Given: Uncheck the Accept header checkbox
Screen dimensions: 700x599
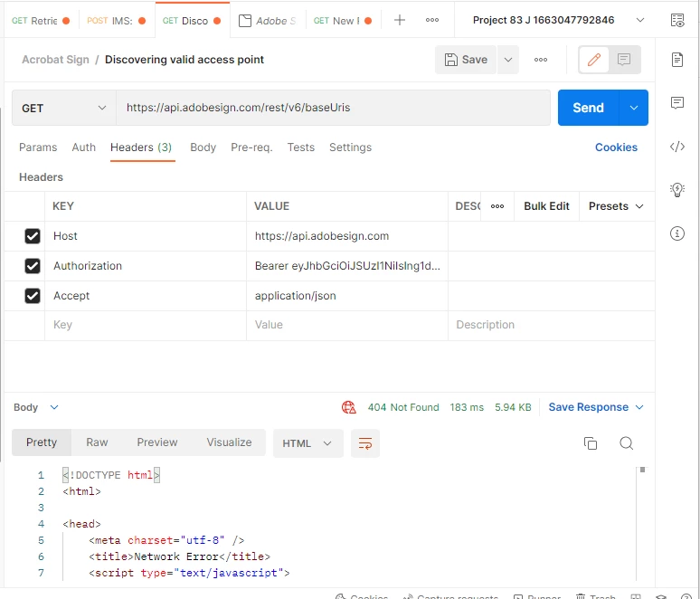Looking at the screenshot, I should (x=33, y=296).
